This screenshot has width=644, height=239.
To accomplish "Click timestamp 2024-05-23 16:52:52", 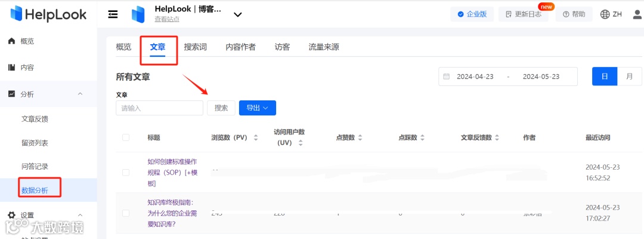I will (602, 173).
